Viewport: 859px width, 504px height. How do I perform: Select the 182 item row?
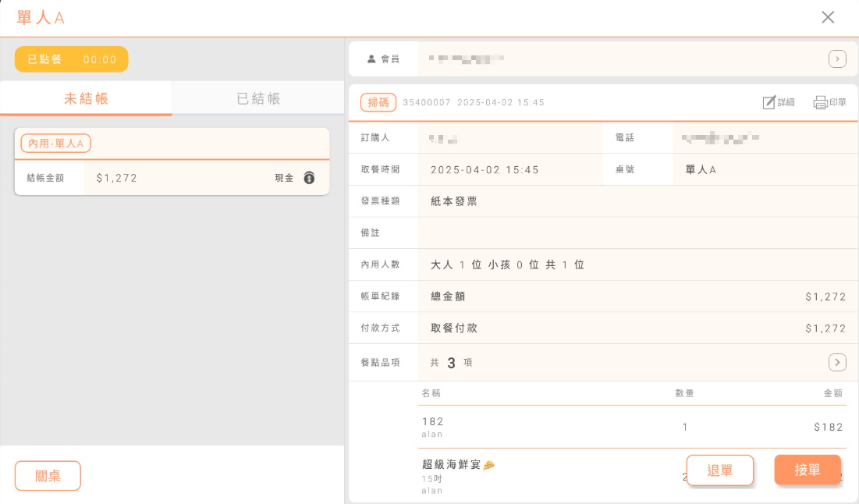pyautogui.click(x=546, y=427)
